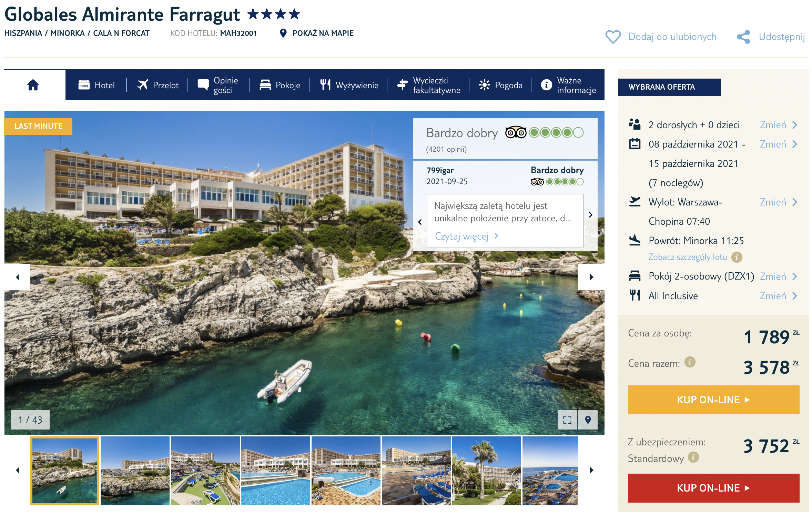This screenshot has height=515, width=812.
Task: Click the heart icon to add to favorites
Action: [x=613, y=37]
